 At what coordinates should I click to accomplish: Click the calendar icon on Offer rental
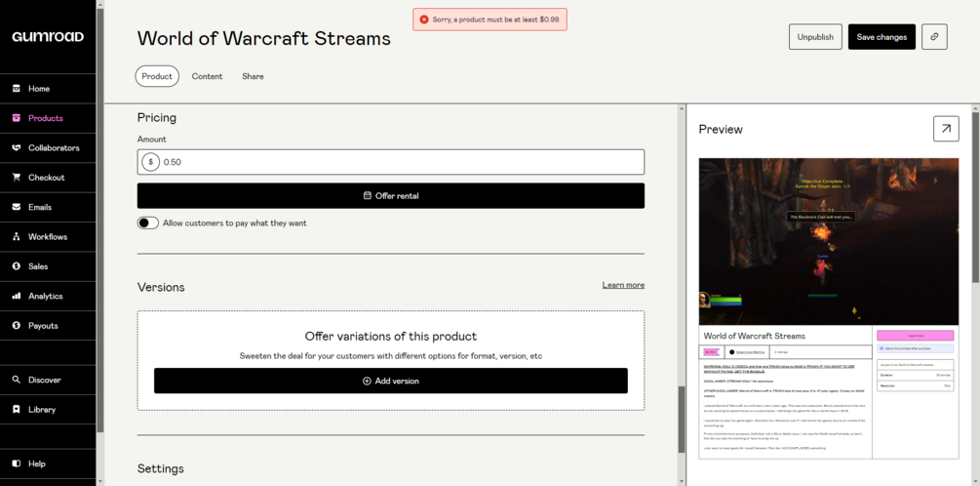tap(368, 196)
